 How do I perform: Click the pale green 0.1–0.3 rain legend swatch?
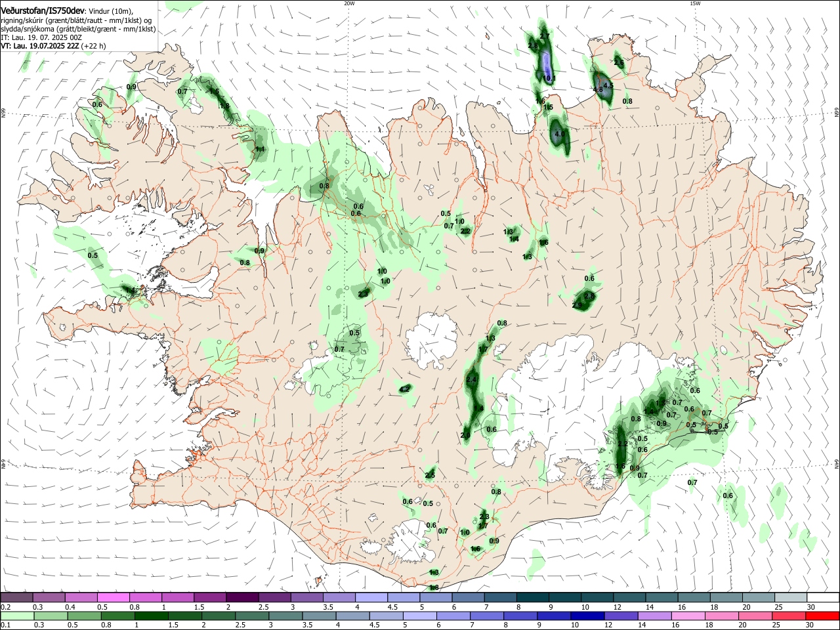point(17,616)
